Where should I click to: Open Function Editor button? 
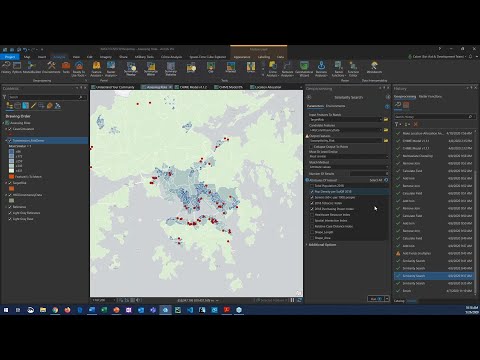click(353, 69)
